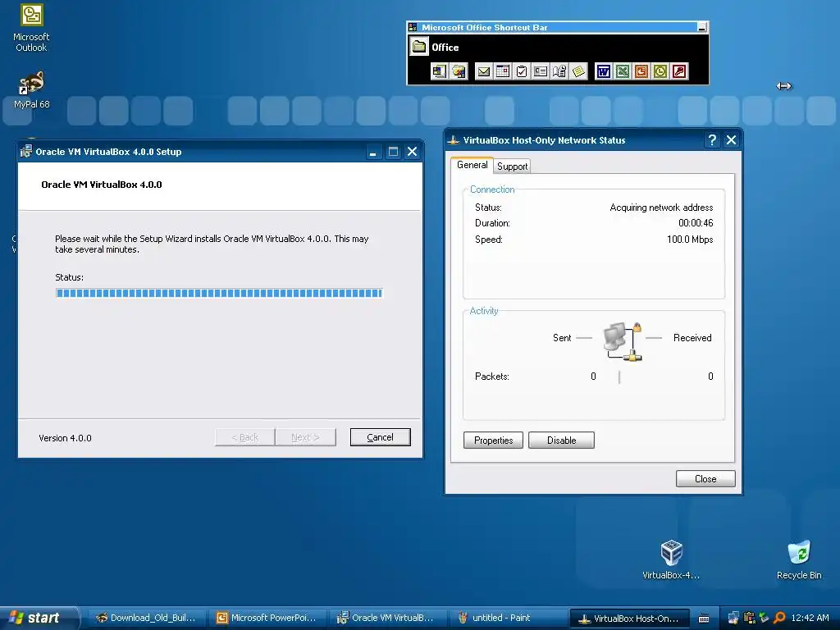Launch Microsoft Word from Shortcut Bar
Viewport: 840px width, 630px height.
click(x=604, y=71)
